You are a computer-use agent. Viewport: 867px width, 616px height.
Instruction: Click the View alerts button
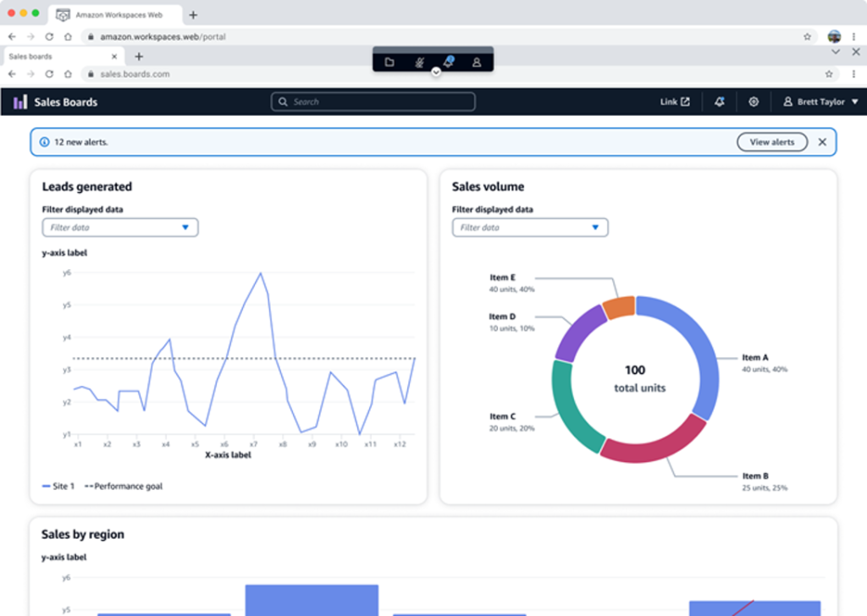click(772, 142)
